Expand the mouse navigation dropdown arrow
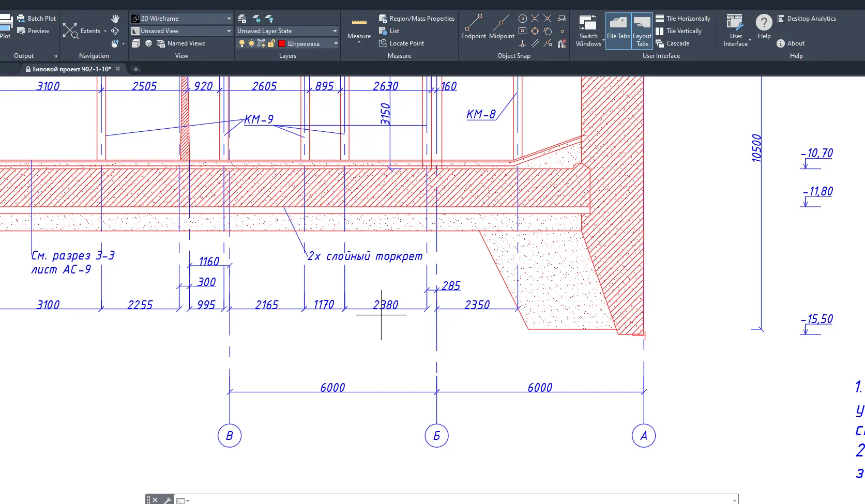Viewport: 865px width, 504px height. pos(123,44)
